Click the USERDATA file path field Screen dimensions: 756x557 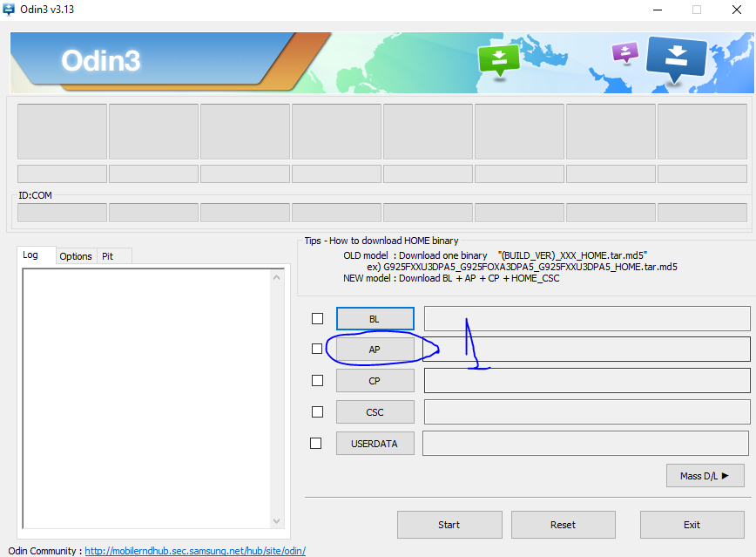point(585,443)
